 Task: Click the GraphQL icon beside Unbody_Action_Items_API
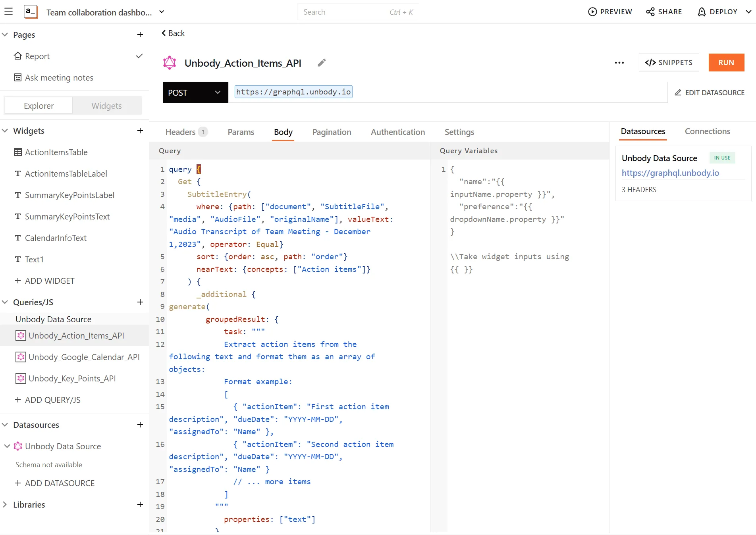[170, 62]
